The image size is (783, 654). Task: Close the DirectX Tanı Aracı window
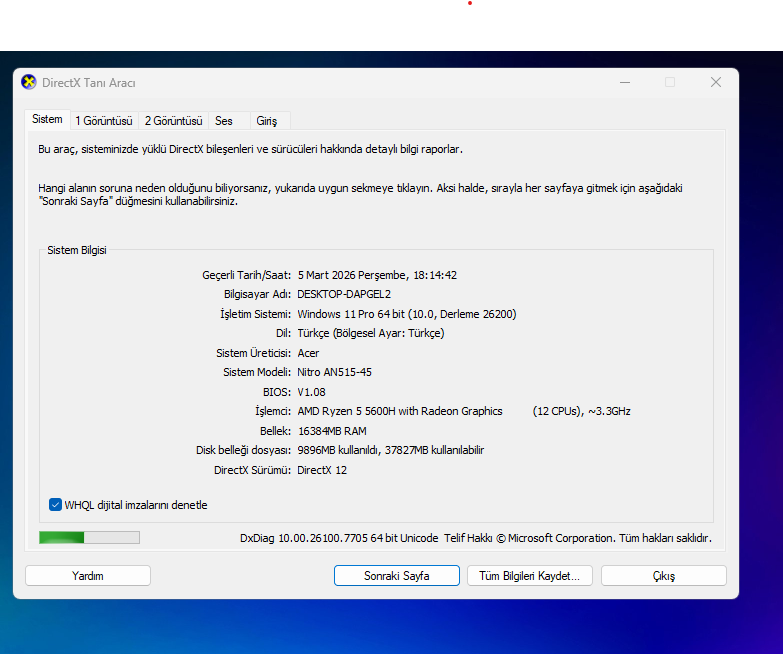click(716, 83)
